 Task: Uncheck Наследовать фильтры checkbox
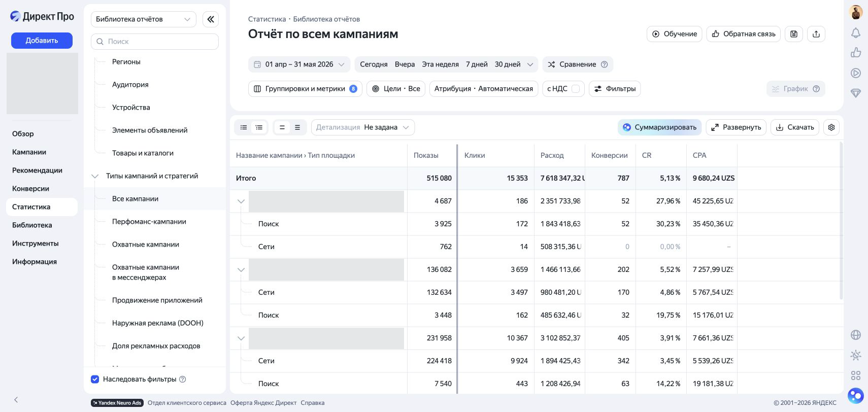coord(95,379)
